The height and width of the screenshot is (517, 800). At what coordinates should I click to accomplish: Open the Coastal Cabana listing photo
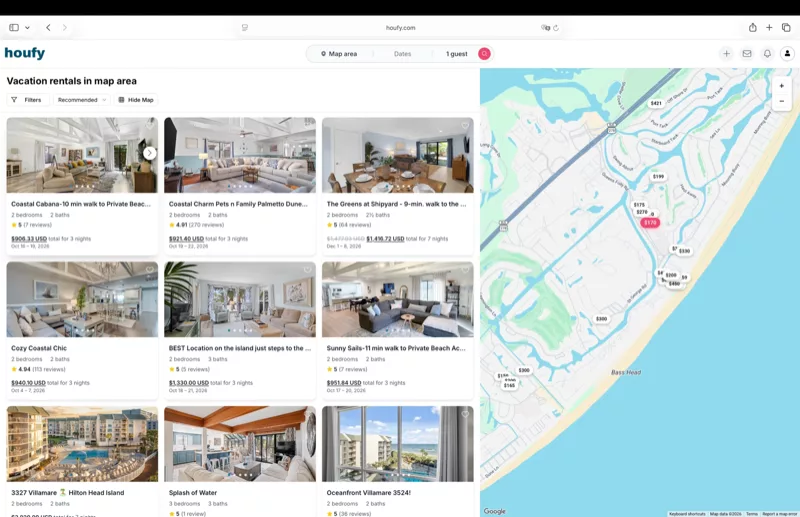point(82,155)
